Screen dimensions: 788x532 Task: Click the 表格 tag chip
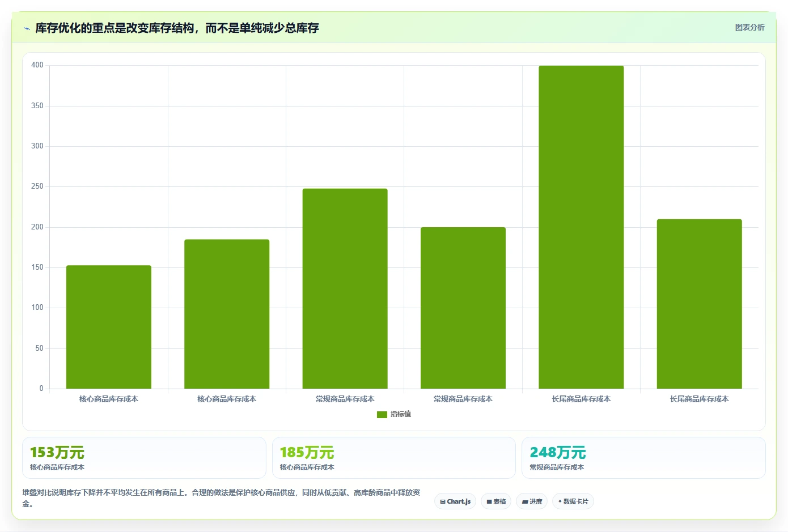click(x=496, y=501)
